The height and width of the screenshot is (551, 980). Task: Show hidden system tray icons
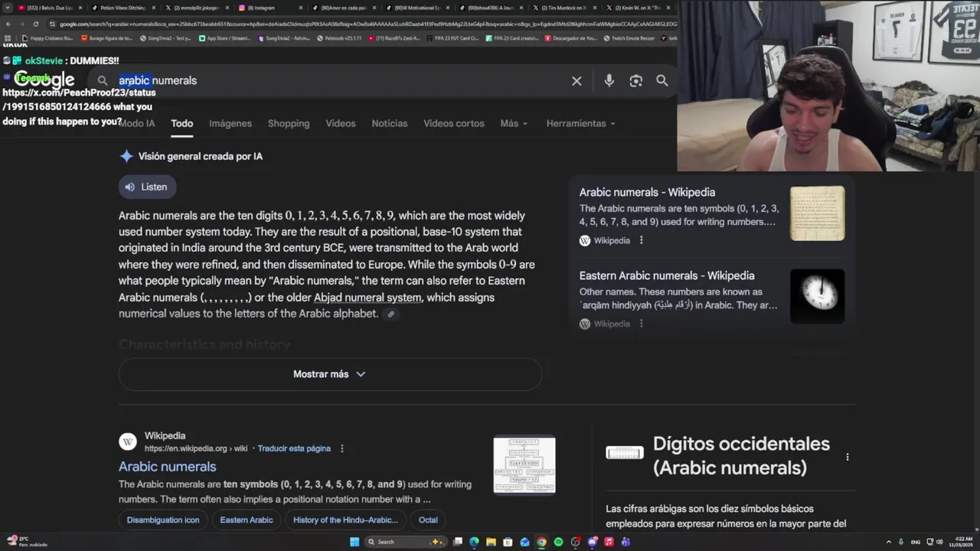click(888, 542)
